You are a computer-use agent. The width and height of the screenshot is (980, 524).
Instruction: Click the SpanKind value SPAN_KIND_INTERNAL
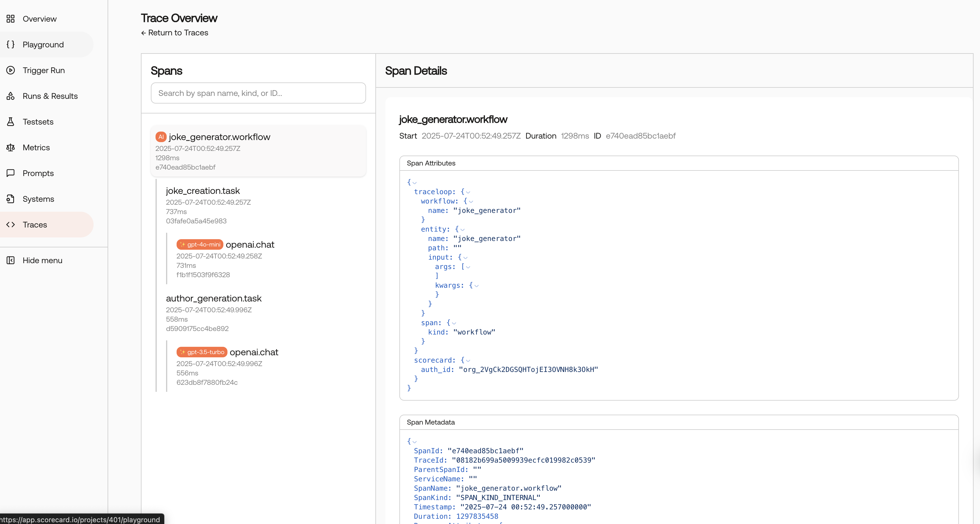pos(498,497)
